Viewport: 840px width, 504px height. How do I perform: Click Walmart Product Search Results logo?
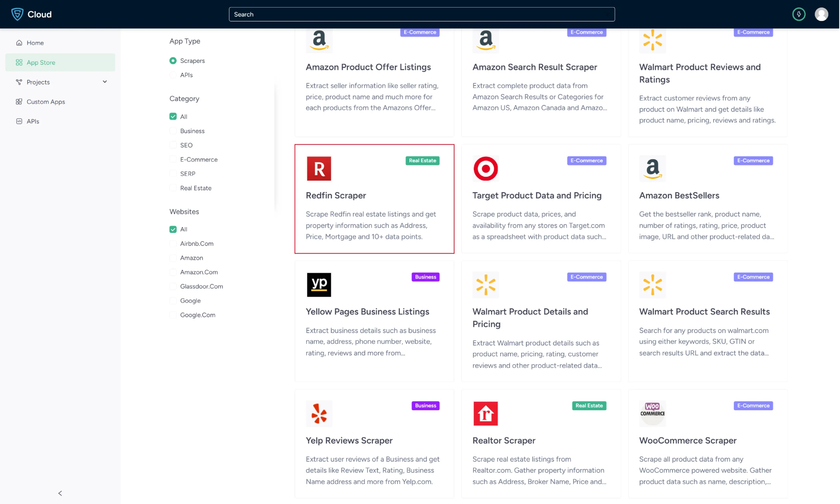652,284
